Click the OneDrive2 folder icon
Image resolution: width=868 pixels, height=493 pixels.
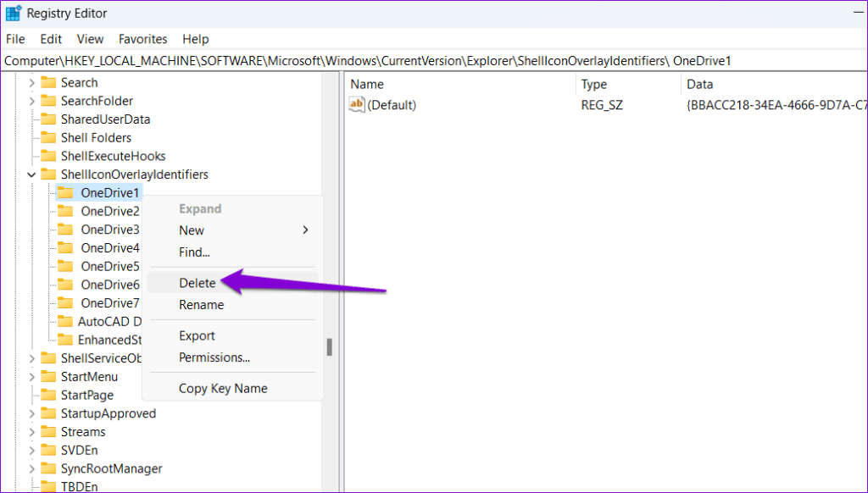click(65, 211)
